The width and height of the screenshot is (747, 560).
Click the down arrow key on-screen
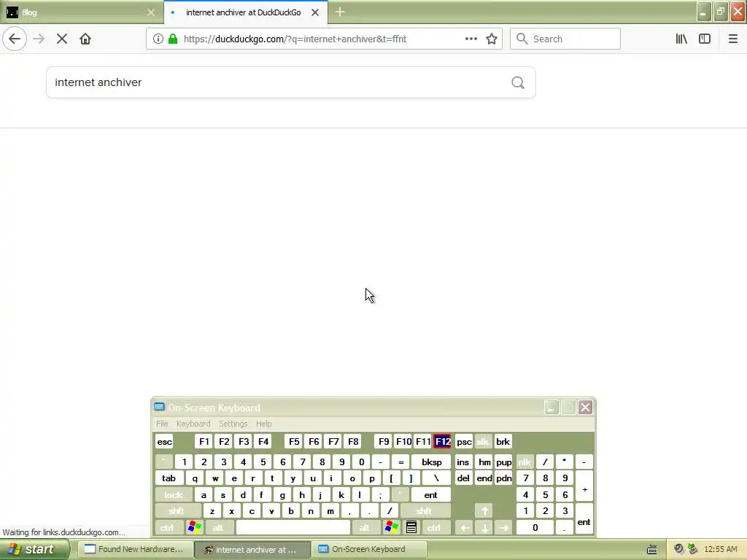click(x=484, y=528)
